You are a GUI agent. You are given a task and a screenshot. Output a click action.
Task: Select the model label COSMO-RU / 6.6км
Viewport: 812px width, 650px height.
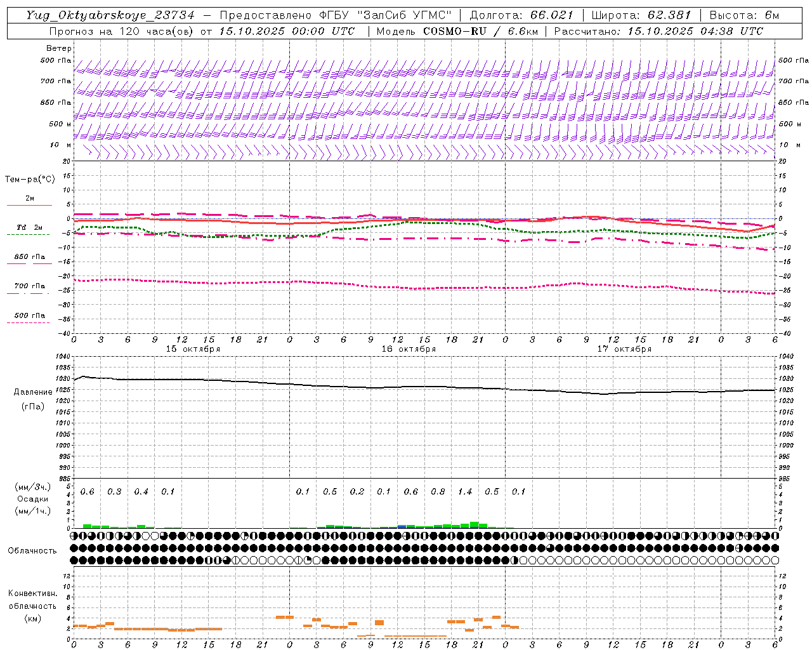click(x=480, y=31)
